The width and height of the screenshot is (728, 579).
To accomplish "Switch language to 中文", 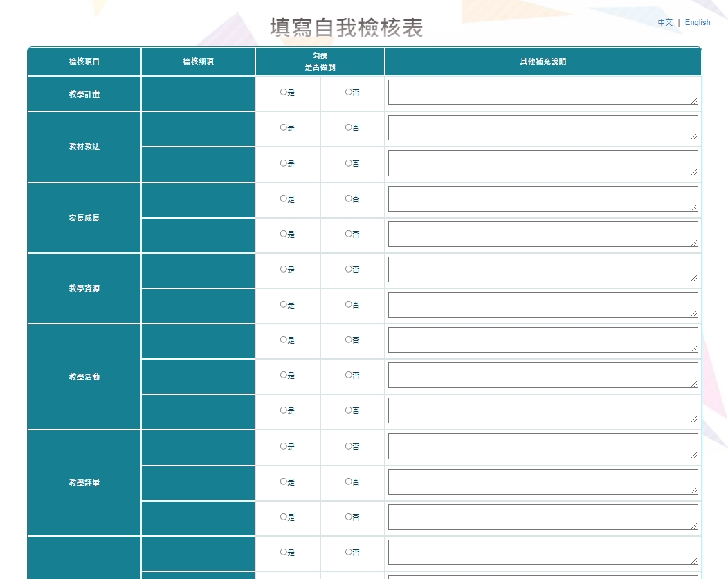I will pos(664,22).
